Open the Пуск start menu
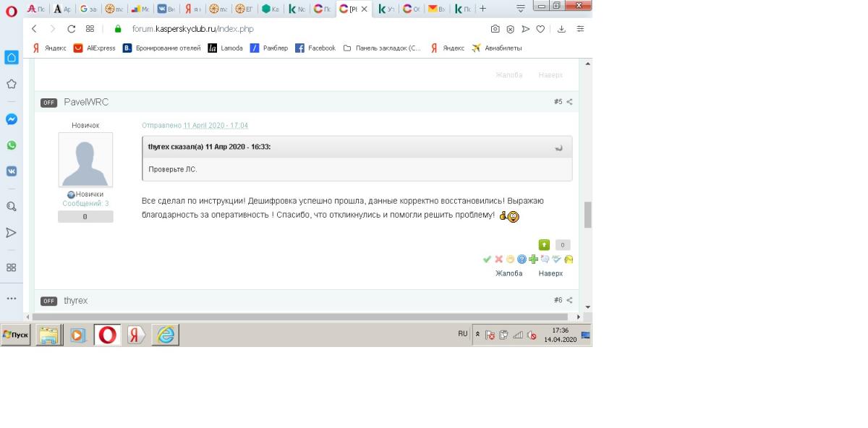 pyautogui.click(x=16, y=335)
